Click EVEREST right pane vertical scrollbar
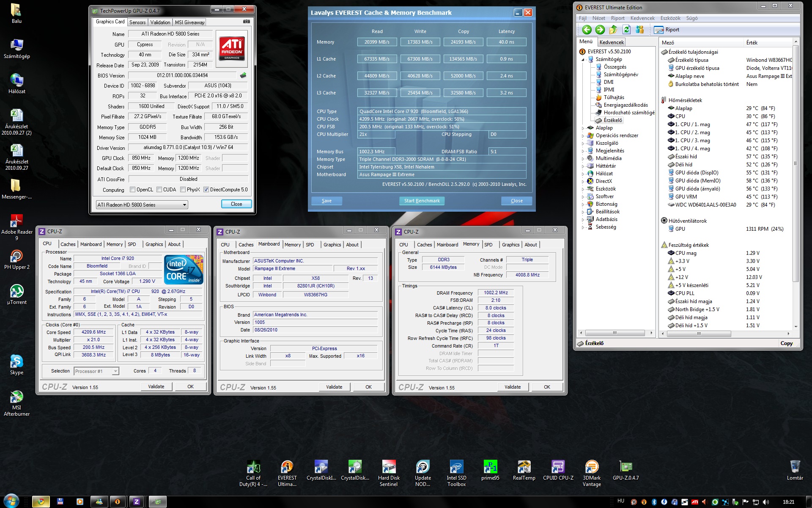Screen dimensions: 812x508 click(x=796, y=163)
